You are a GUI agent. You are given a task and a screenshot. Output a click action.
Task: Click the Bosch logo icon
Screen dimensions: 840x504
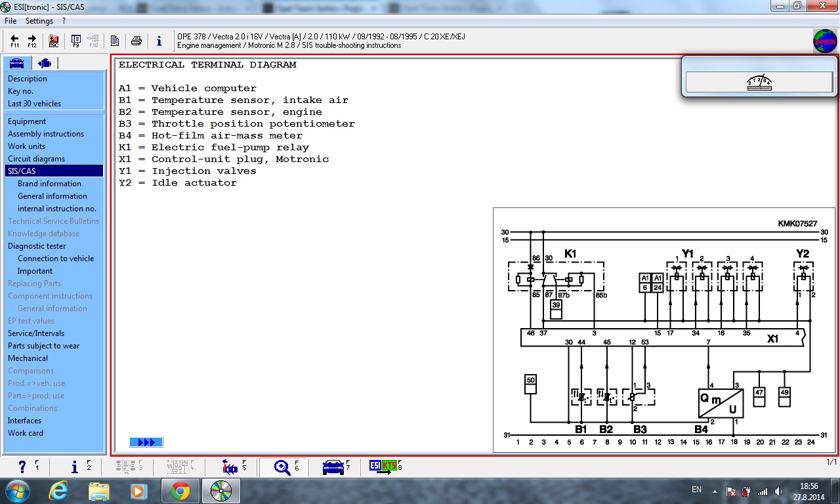pyautogui.click(x=825, y=41)
